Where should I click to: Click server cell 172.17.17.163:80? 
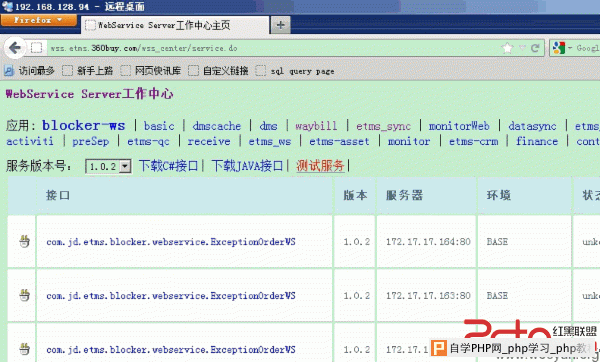(428, 296)
